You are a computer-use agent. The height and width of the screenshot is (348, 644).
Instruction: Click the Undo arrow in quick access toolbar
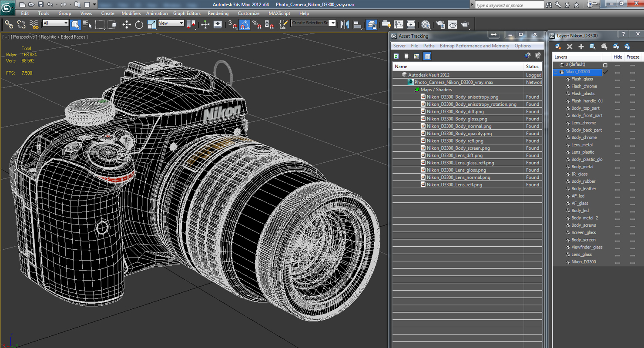(50, 4)
